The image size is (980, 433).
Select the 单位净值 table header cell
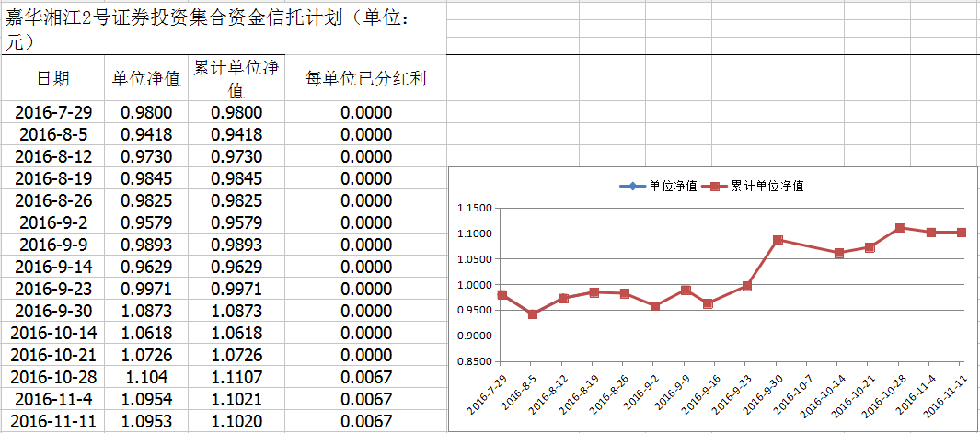point(145,79)
